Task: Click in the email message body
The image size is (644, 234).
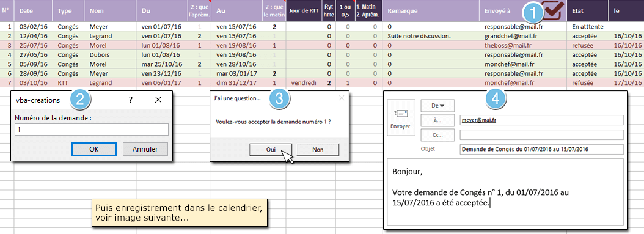Action: coord(506,192)
